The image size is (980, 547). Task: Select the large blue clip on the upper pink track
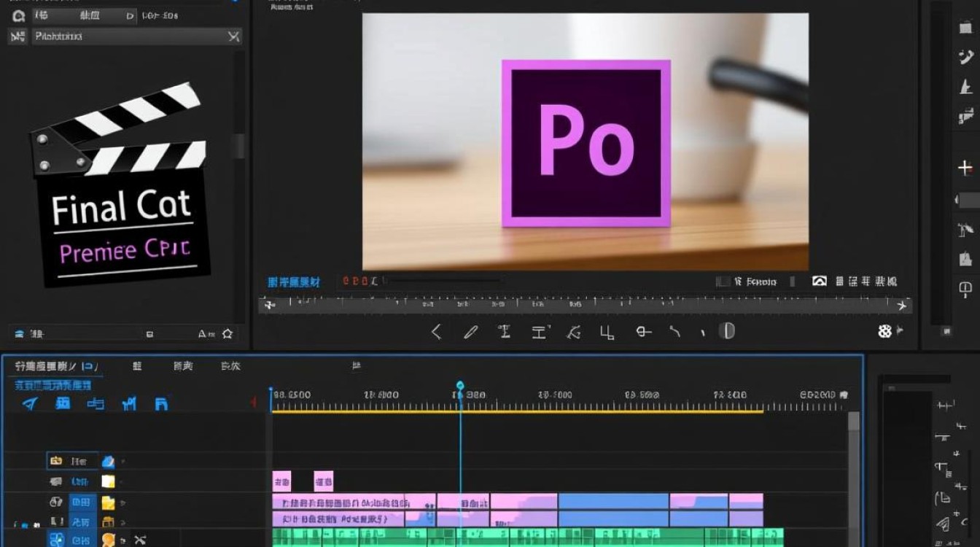[613, 500]
